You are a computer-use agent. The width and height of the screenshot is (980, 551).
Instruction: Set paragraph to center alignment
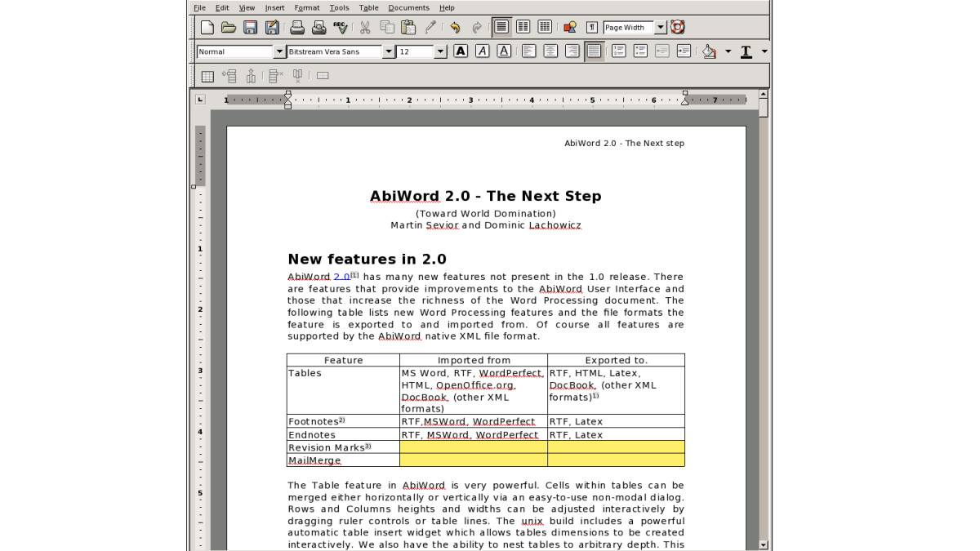(551, 51)
